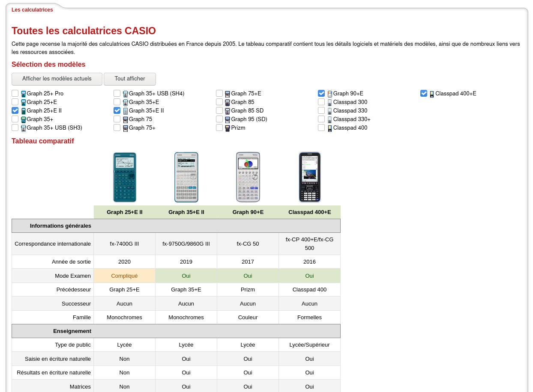
Task: Click the Prizm icon in the model list
Action: click(228, 128)
